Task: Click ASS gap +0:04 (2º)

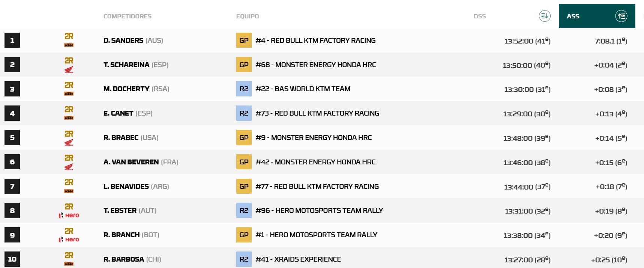Action: (611, 65)
